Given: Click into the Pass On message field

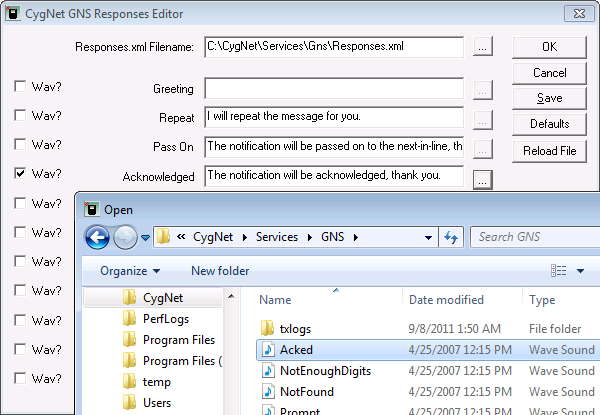Looking at the screenshot, I should pos(334,146).
